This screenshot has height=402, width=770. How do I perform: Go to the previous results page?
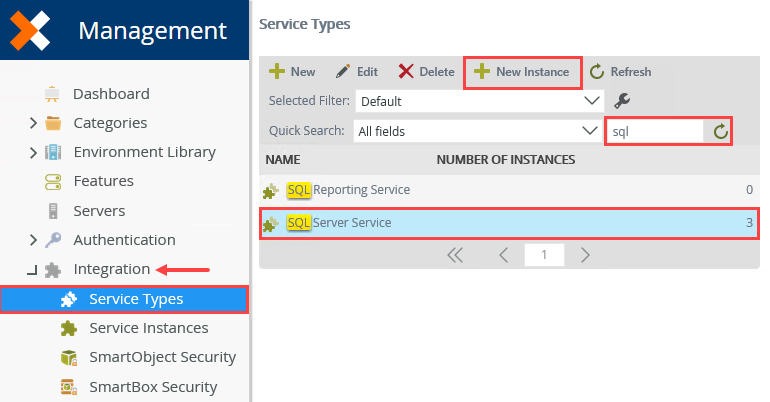(x=503, y=255)
